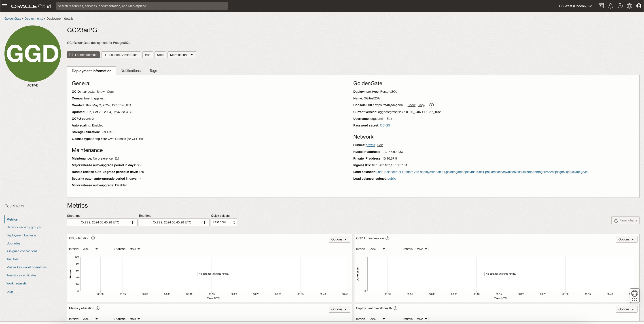
Task: Expand the More actions dropdown
Action: (182, 55)
